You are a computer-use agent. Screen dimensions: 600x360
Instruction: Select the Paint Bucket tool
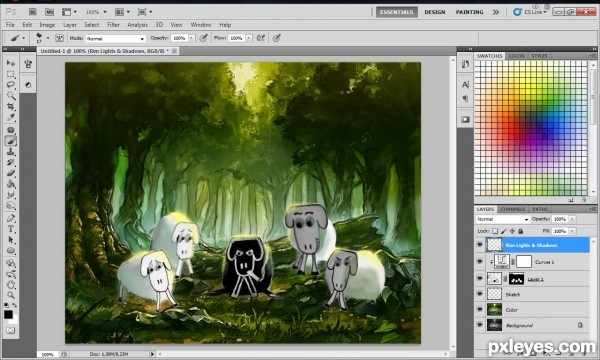pos(11,184)
